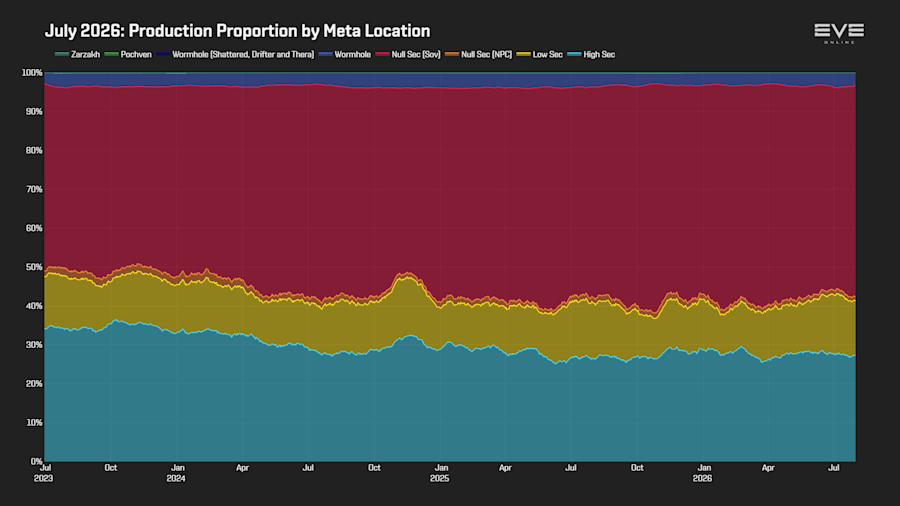
Task: Select the Low Sec legend item
Action: (x=540, y=55)
